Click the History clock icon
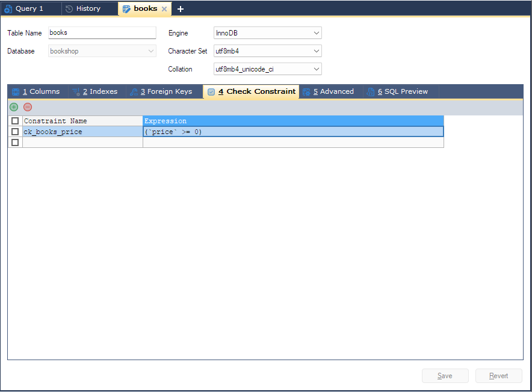The width and height of the screenshot is (532, 392). 69,9
